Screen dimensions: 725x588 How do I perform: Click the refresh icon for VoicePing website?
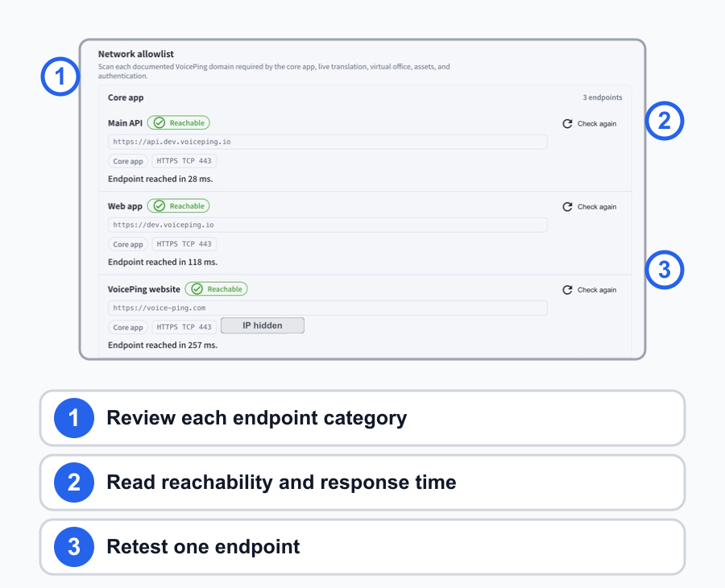(567, 290)
